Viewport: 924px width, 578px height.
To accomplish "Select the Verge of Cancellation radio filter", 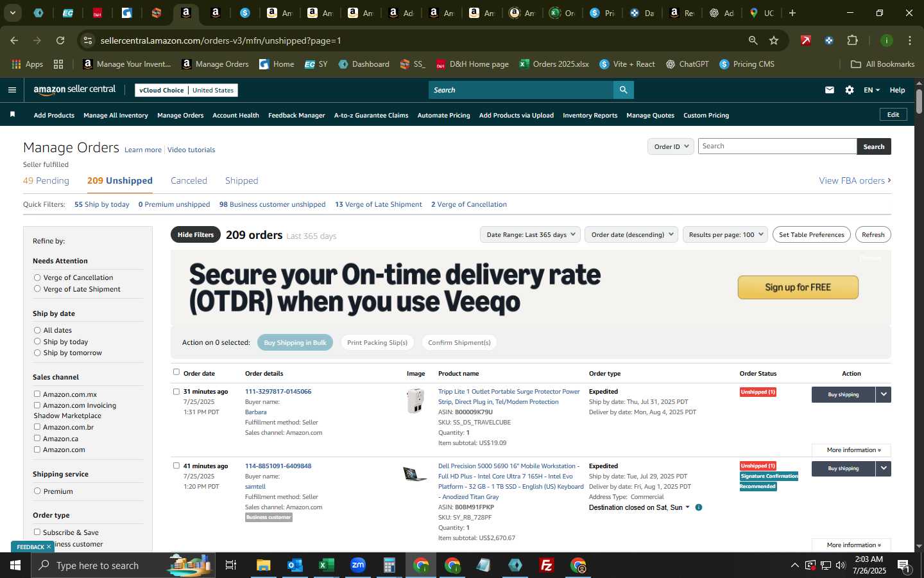I will pos(37,277).
